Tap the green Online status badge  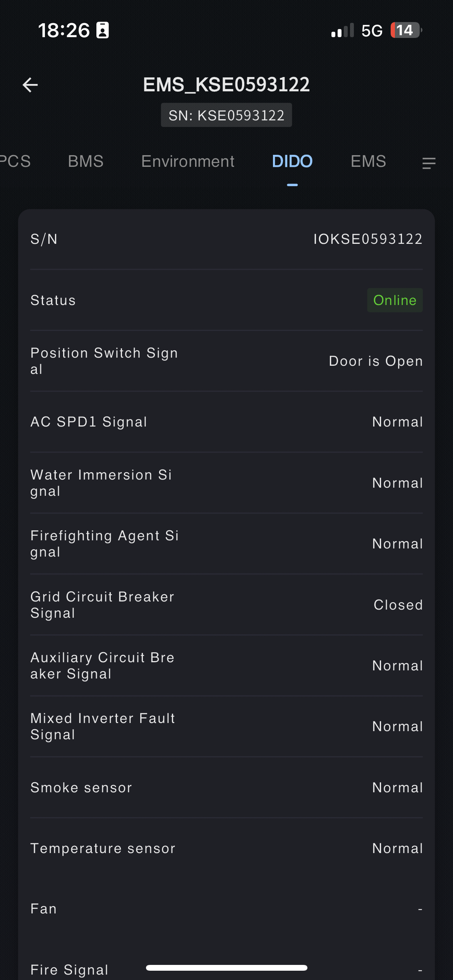tap(395, 300)
